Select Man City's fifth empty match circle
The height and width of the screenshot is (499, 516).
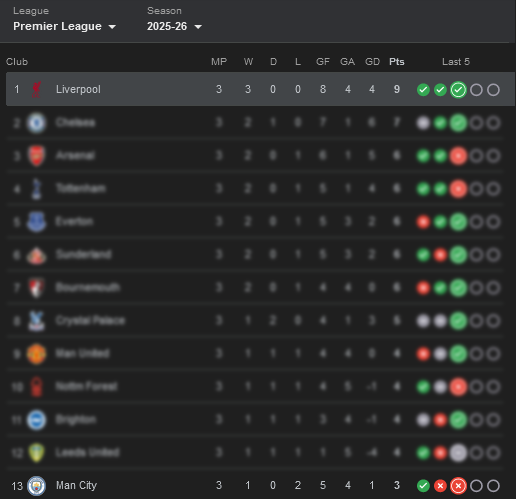pyautogui.click(x=493, y=486)
